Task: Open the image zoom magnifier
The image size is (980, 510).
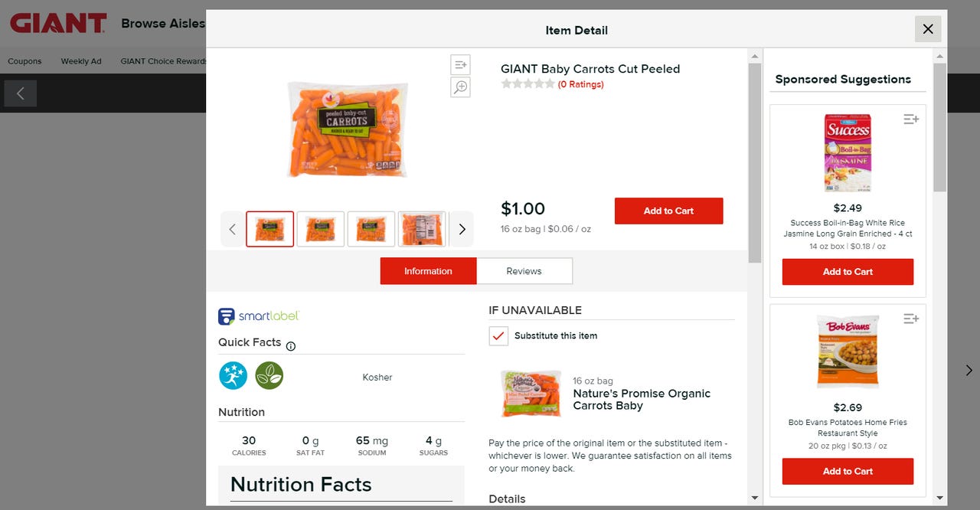Action: coord(459,87)
